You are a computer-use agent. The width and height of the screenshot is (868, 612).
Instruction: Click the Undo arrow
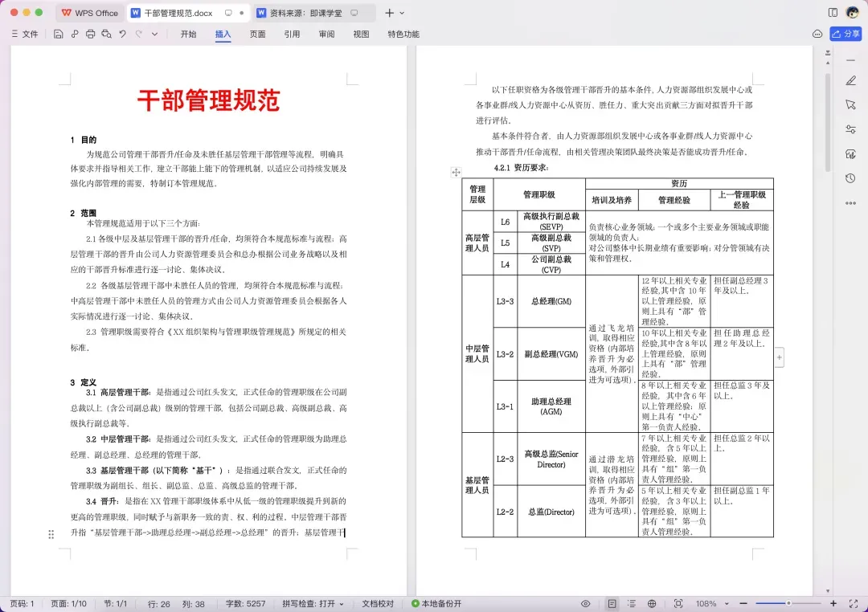point(122,34)
